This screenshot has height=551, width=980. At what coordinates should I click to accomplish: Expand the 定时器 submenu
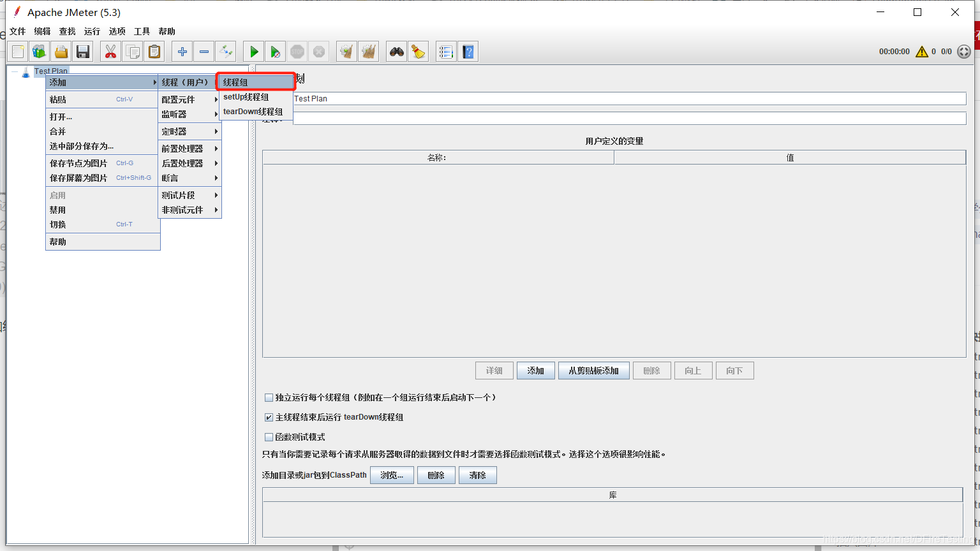[x=189, y=131]
